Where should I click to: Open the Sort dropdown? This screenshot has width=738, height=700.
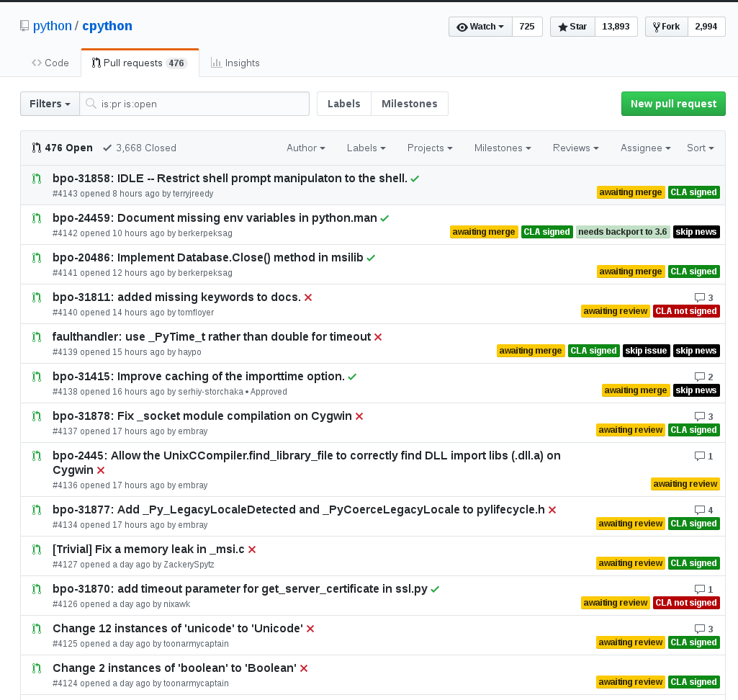pos(701,148)
